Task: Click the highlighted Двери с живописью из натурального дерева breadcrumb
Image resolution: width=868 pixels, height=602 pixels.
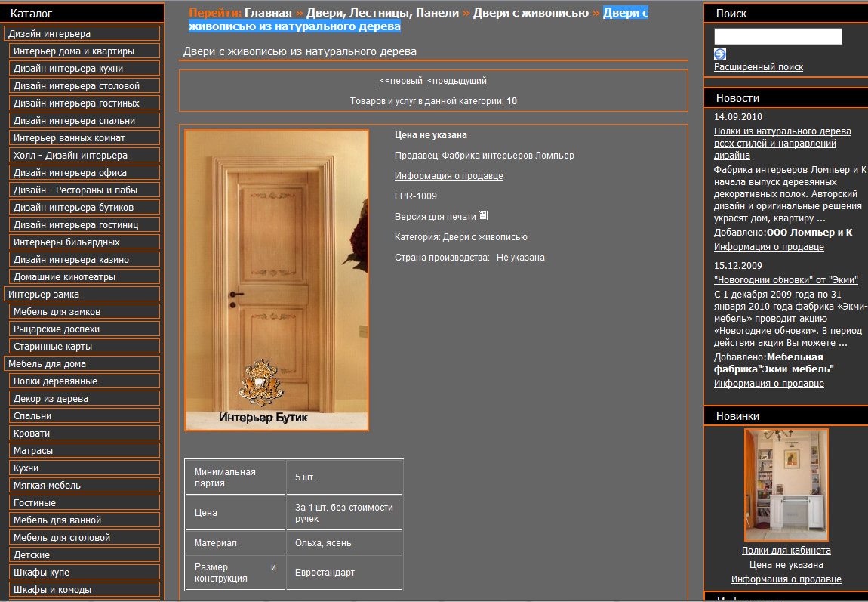Action: coord(418,20)
